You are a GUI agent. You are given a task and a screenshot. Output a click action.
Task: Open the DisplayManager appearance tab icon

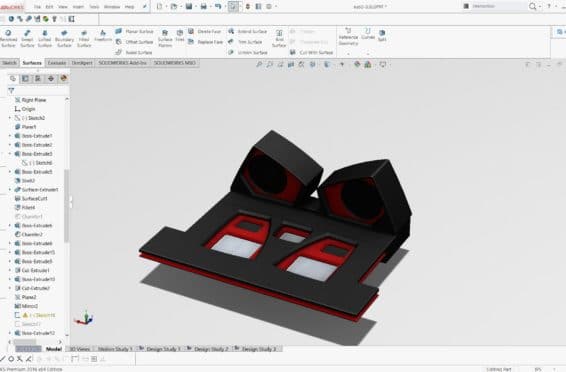pos(64,78)
